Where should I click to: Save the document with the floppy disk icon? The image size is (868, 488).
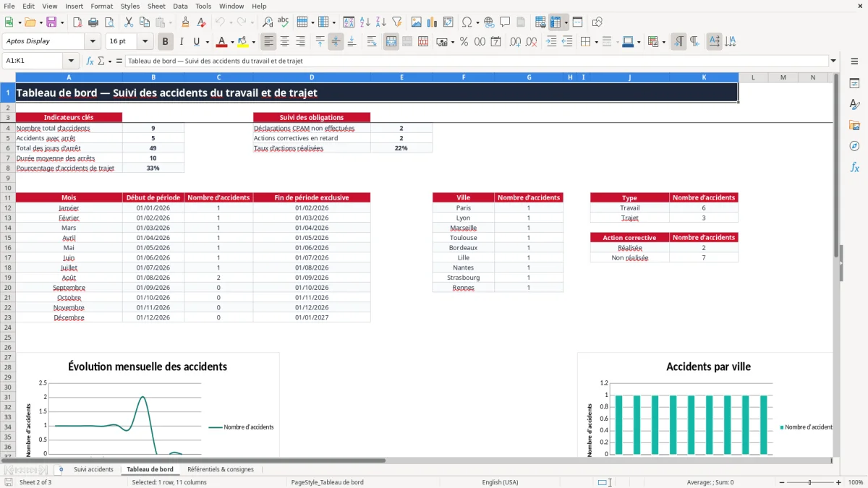click(51, 22)
